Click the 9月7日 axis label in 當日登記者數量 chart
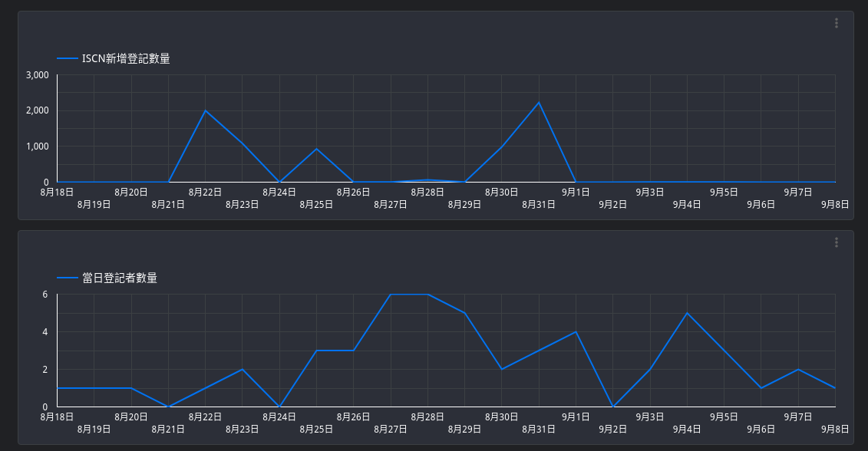Image resolution: width=868 pixels, height=451 pixels. (797, 416)
